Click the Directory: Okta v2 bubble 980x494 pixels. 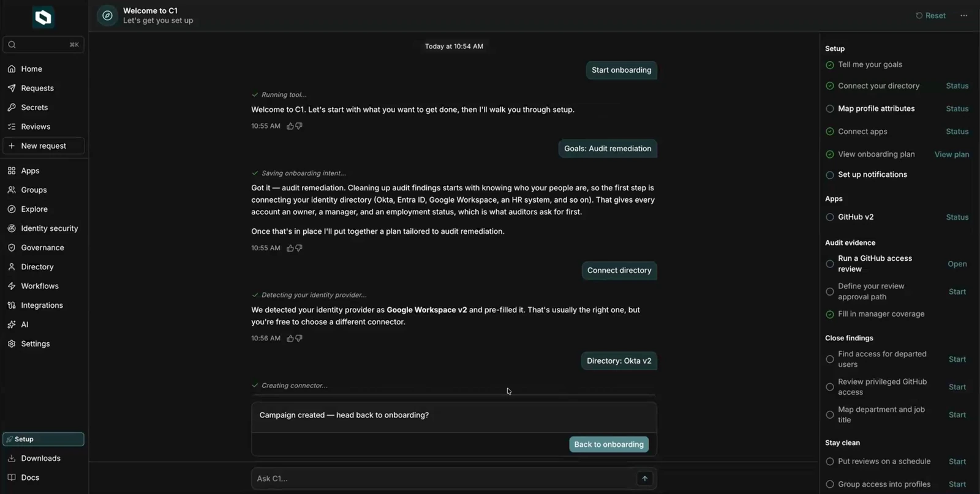point(619,361)
